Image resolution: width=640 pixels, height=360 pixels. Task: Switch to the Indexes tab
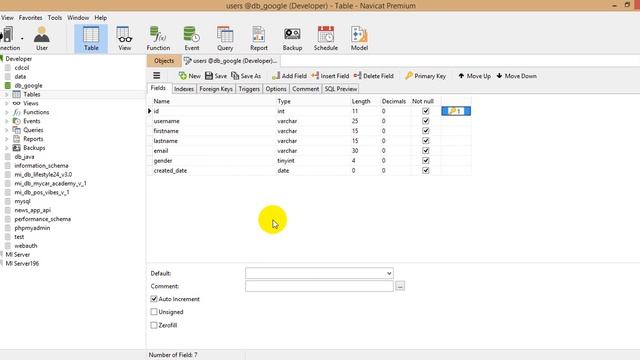coord(184,89)
